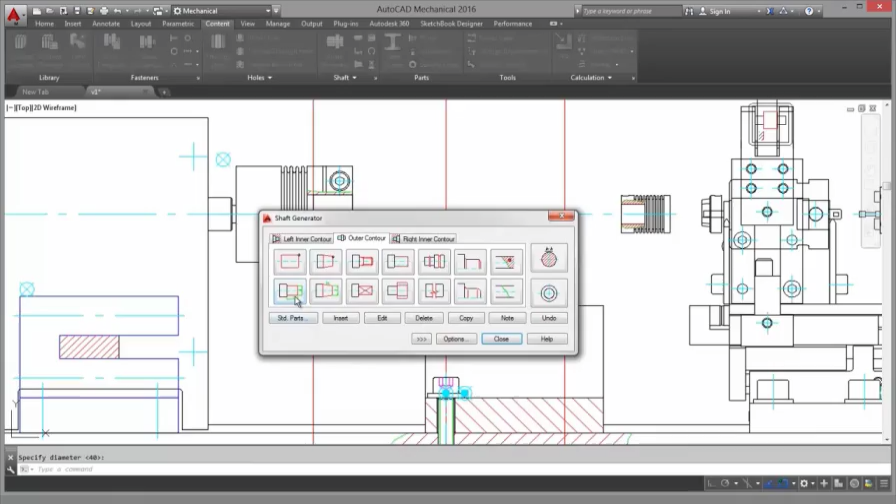
Task: Open the Annotate ribbon tab
Action: 106,24
